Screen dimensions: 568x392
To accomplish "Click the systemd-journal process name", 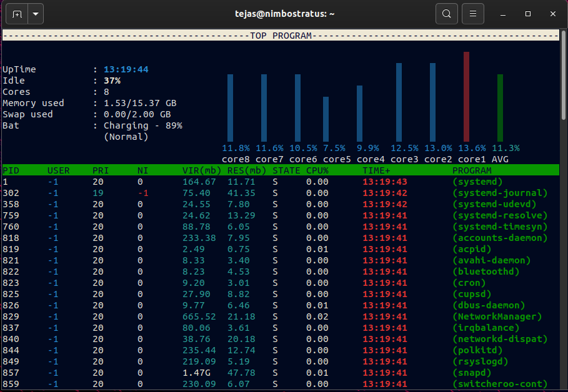I will tap(500, 193).
